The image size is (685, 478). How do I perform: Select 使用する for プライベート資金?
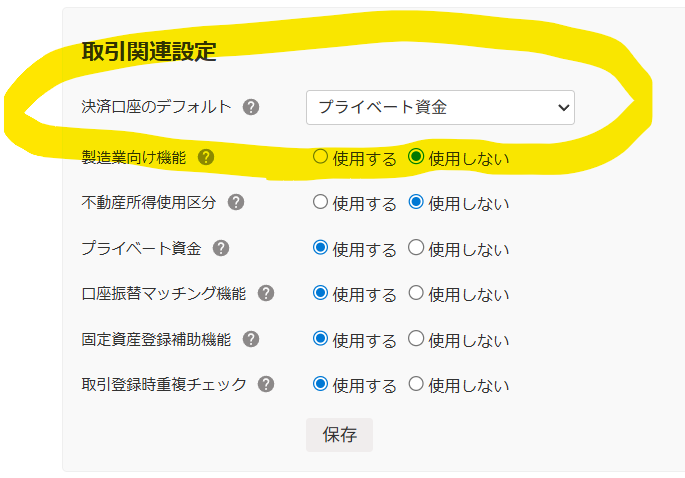(x=320, y=247)
